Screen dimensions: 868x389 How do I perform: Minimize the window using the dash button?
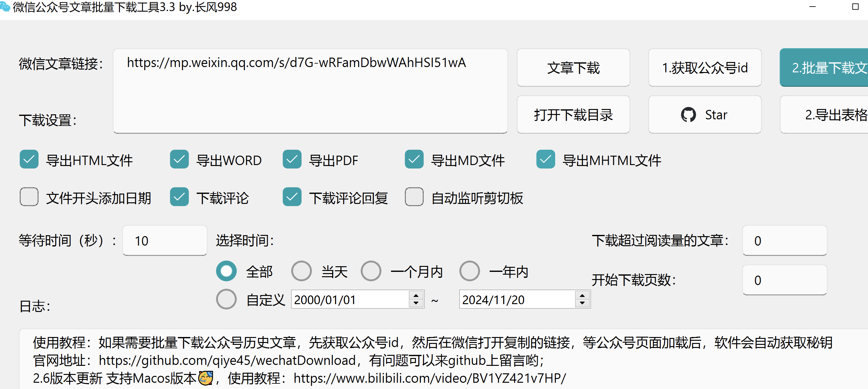[813, 7]
